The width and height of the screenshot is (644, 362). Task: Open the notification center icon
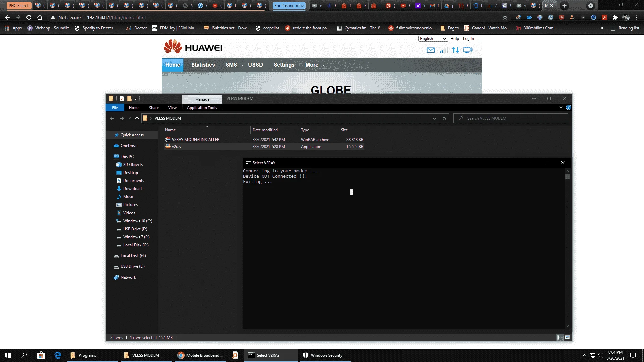click(x=633, y=355)
